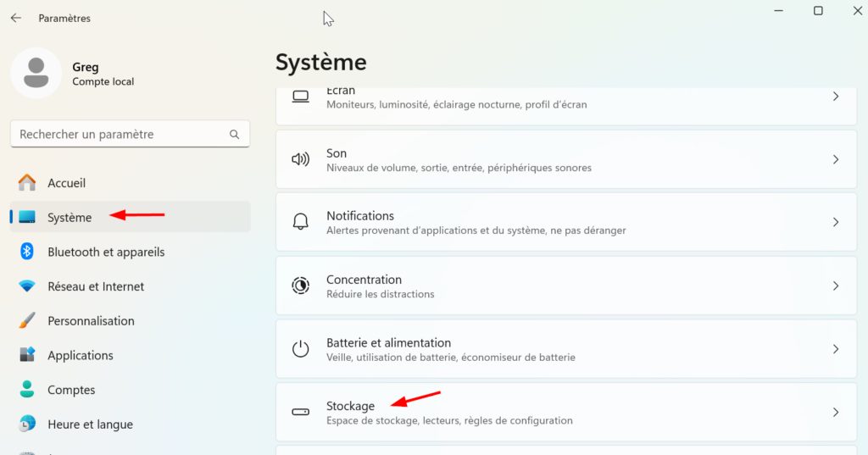Open Accueil in the sidebar
868x455 pixels.
[x=130, y=183]
